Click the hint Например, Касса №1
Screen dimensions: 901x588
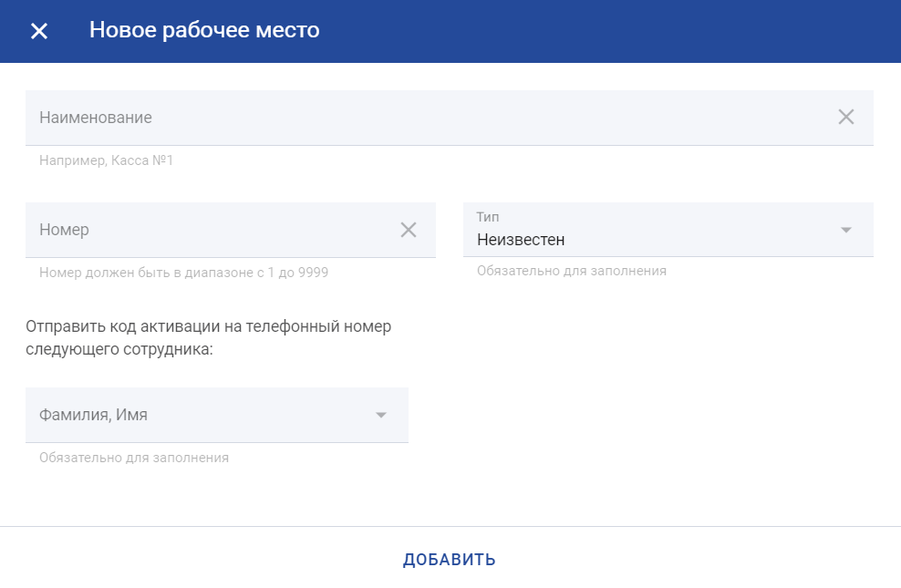(x=106, y=160)
